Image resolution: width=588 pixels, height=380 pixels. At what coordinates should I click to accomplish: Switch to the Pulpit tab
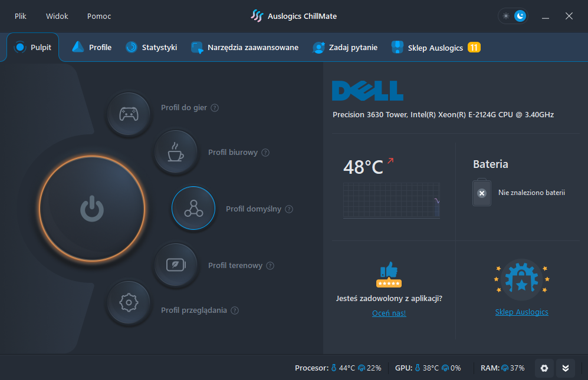(32, 47)
